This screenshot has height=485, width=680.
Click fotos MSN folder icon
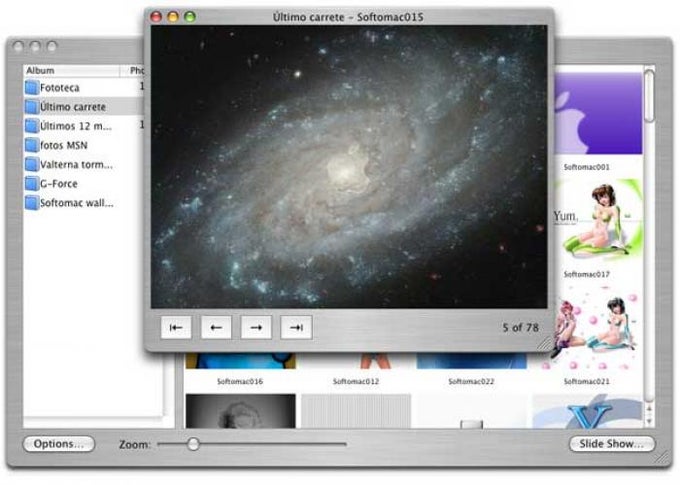click(32, 145)
